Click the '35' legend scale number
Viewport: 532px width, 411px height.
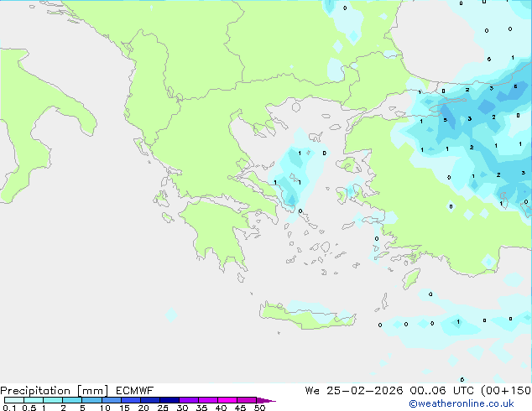201,408
